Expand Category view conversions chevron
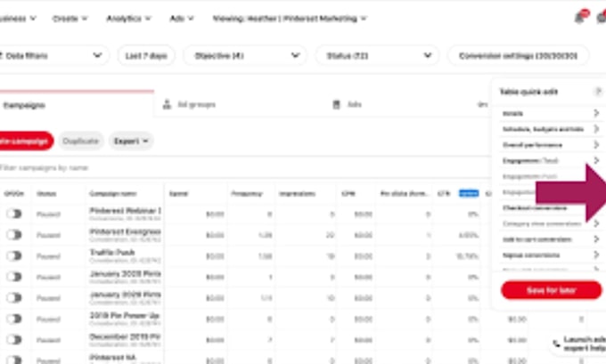This screenshot has height=364, width=606. (596, 223)
